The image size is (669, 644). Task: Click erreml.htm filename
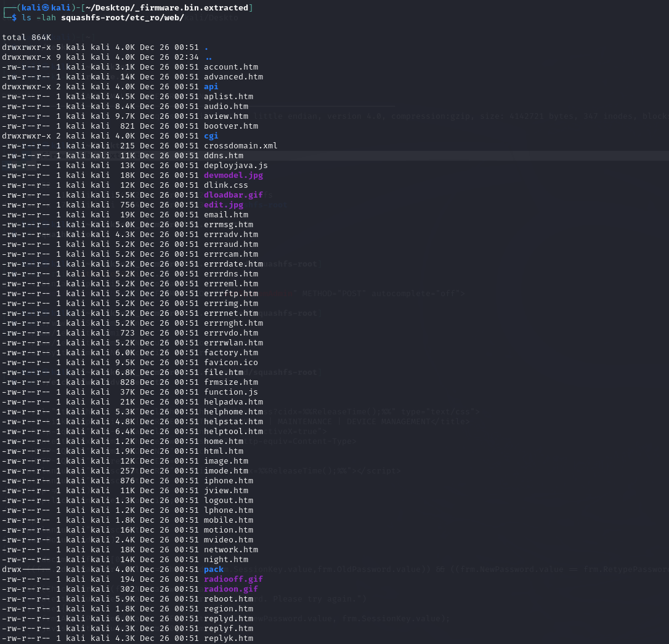coord(231,284)
